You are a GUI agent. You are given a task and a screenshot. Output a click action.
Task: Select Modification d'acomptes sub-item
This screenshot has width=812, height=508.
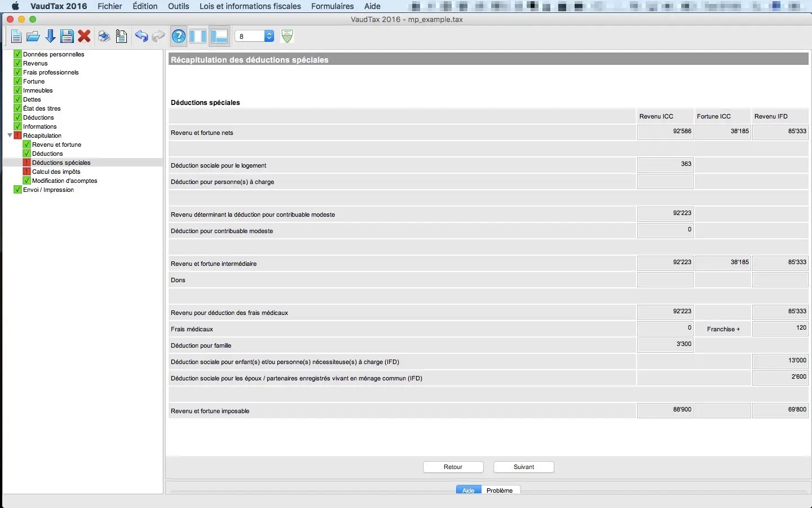(65, 181)
